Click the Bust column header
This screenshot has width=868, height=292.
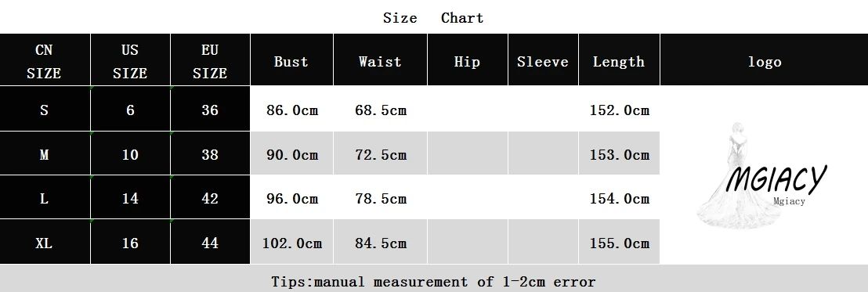[291, 59]
